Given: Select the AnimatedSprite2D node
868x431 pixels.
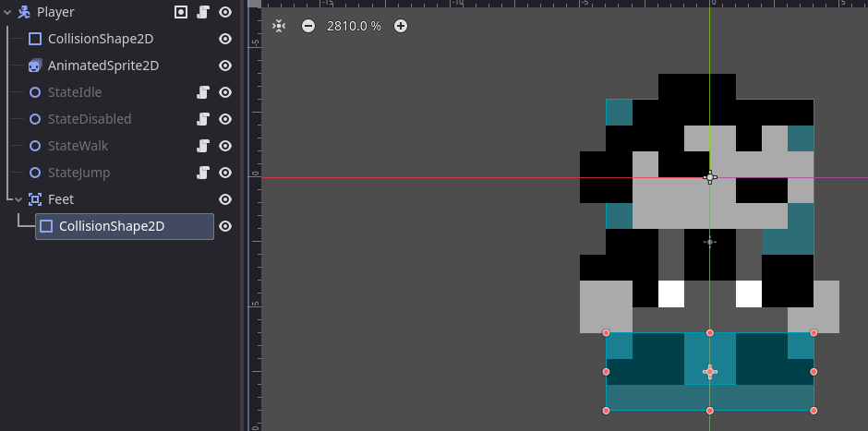Looking at the screenshot, I should click(103, 66).
